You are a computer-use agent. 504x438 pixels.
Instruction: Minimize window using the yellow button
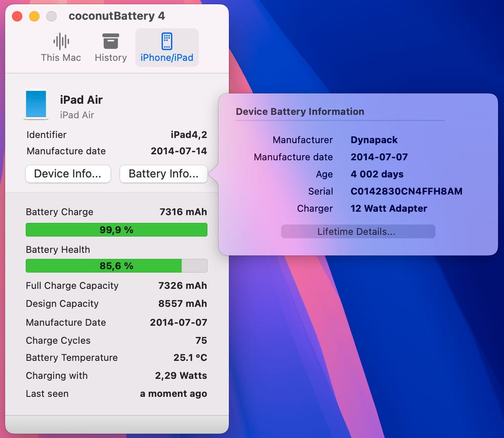click(x=35, y=16)
